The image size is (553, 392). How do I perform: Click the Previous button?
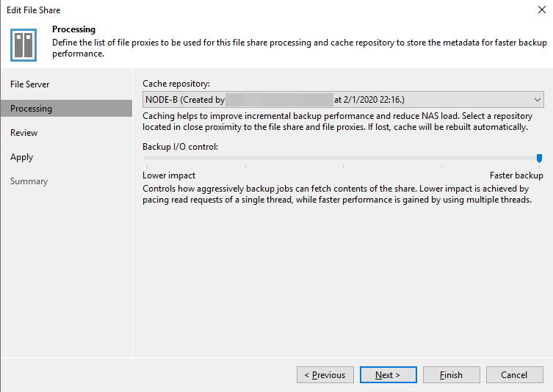[x=325, y=374]
